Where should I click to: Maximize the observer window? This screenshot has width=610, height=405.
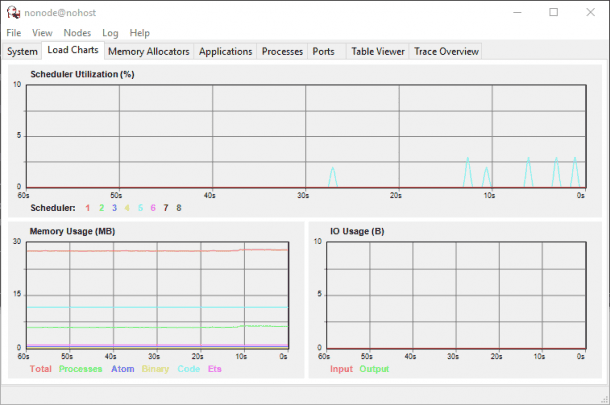[554, 12]
